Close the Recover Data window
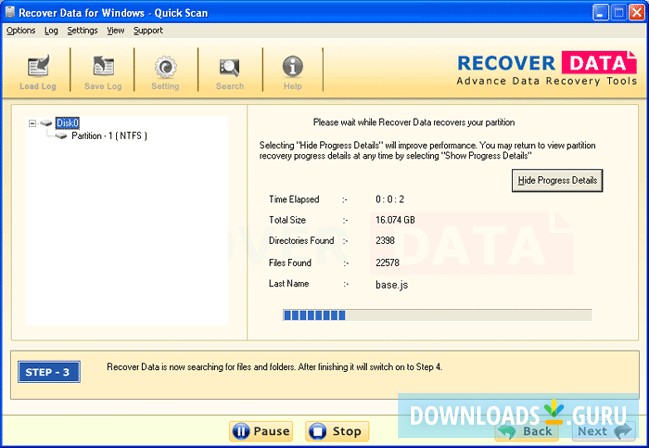 pos(637,12)
